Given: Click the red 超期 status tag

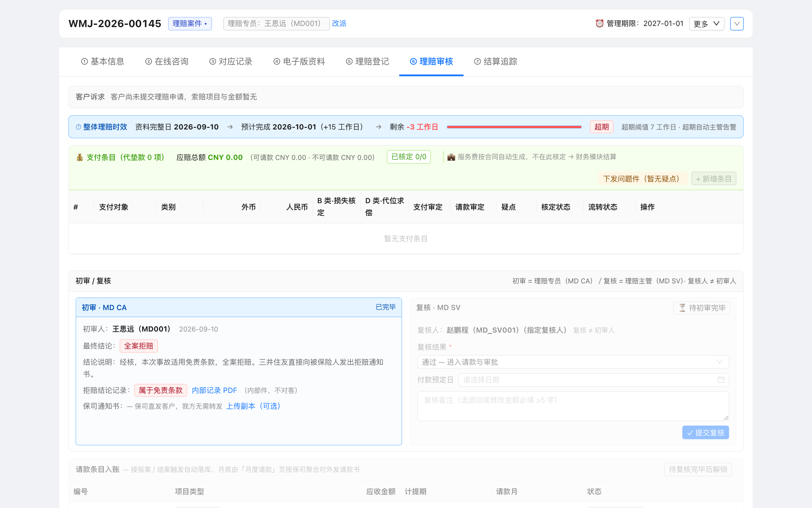Looking at the screenshot, I should pyautogui.click(x=601, y=127).
